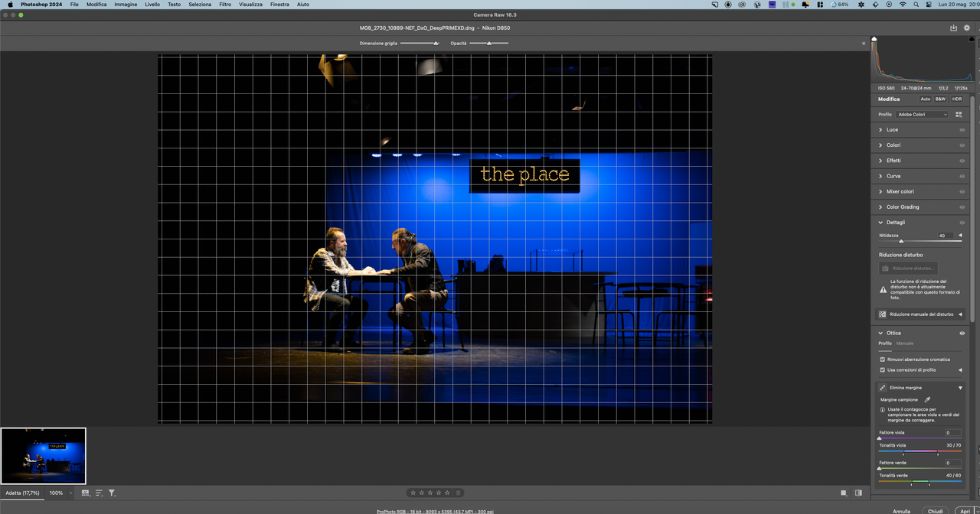The height and width of the screenshot is (514, 980).
Task: Collapse the Ottica panel
Action: click(x=881, y=333)
